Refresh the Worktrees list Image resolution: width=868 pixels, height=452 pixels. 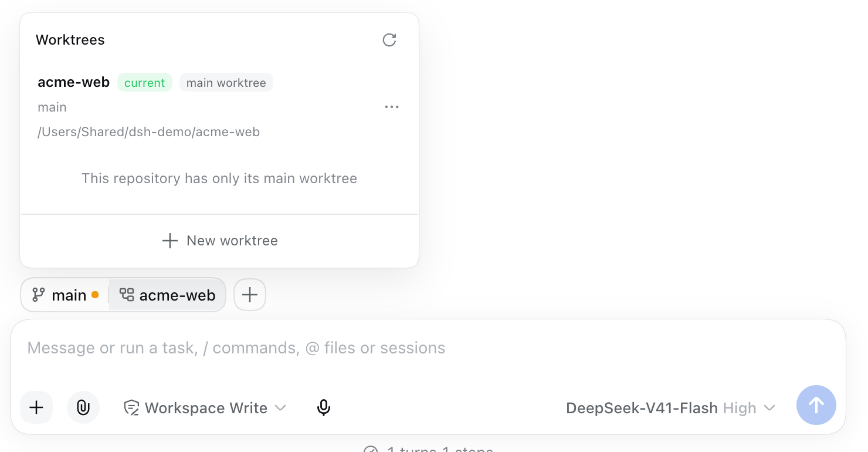(389, 40)
